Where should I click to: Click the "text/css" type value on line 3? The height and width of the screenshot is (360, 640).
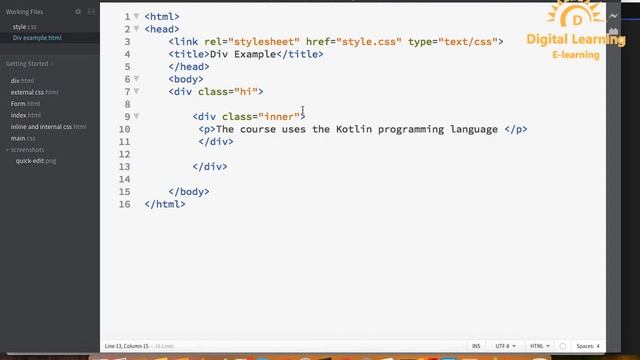point(468,42)
